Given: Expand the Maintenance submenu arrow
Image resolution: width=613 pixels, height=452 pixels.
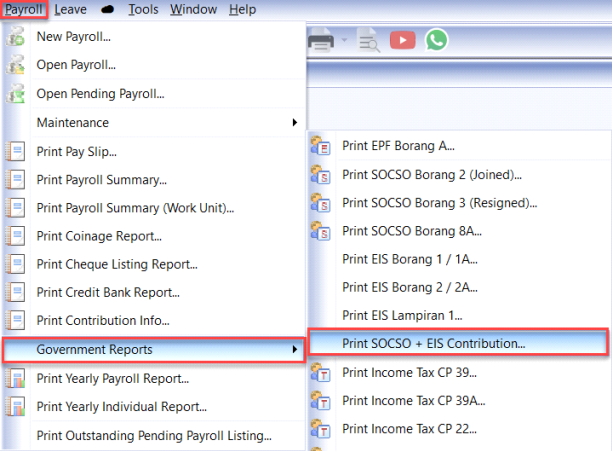Looking at the screenshot, I should (295, 122).
